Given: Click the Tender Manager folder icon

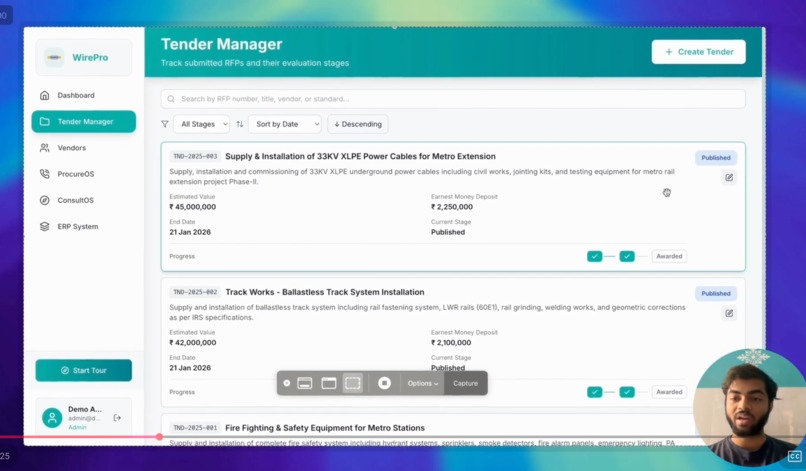Looking at the screenshot, I should click(x=45, y=121).
